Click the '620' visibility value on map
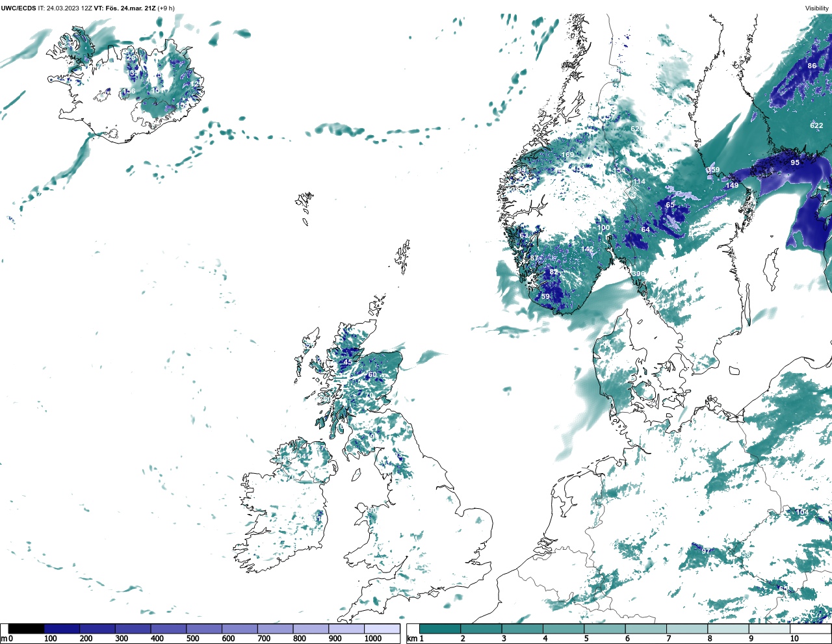 [x=637, y=129]
